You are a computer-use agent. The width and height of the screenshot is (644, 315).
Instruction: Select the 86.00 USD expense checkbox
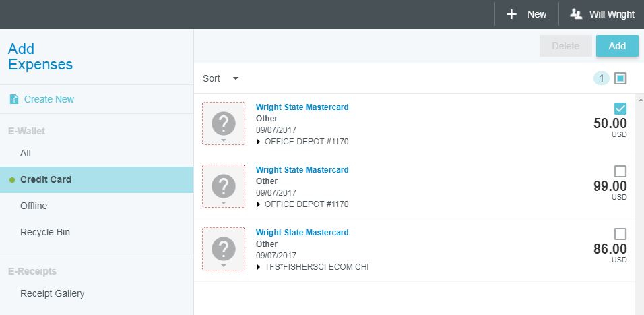[620, 233]
